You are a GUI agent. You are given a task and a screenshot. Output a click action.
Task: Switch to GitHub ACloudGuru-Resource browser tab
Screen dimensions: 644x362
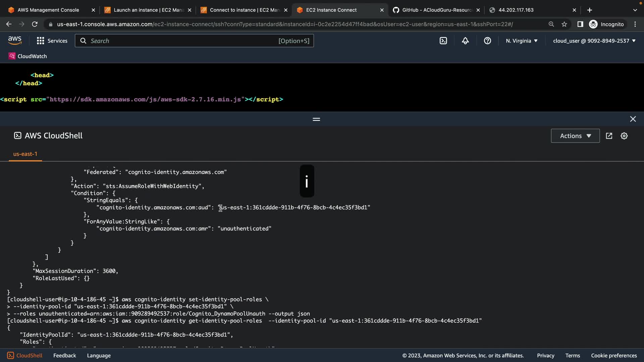coord(436,10)
